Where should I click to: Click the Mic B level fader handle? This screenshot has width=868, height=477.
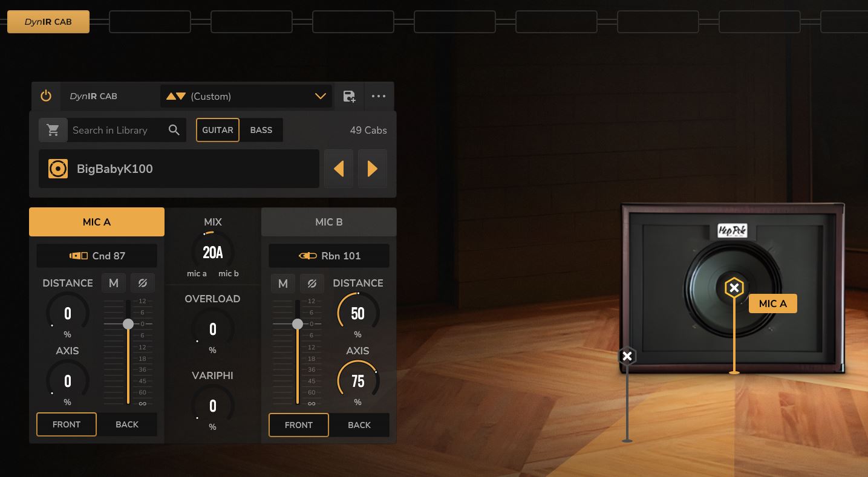coord(298,324)
